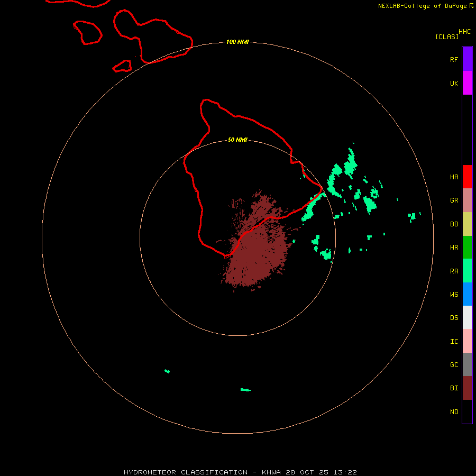Click the HA legend label
This screenshot has height=476, width=476.
coord(454,177)
